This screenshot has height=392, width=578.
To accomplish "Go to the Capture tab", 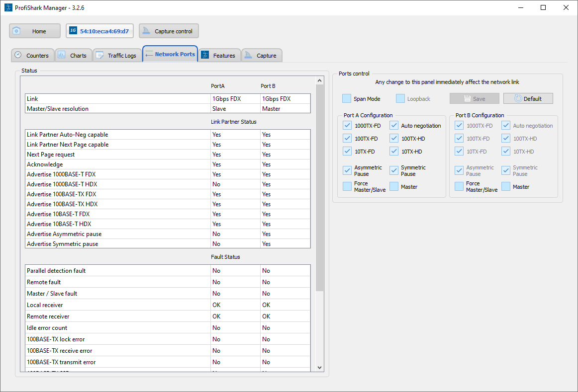I will 262,55.
